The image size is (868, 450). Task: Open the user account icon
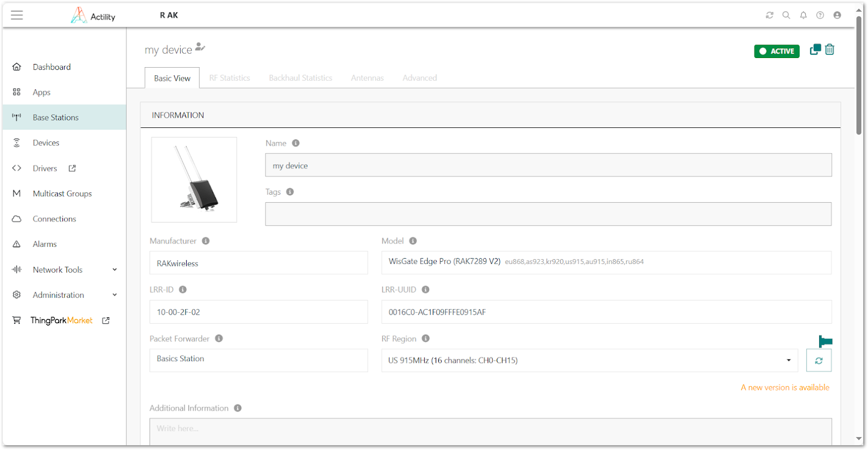pos(837,15)
